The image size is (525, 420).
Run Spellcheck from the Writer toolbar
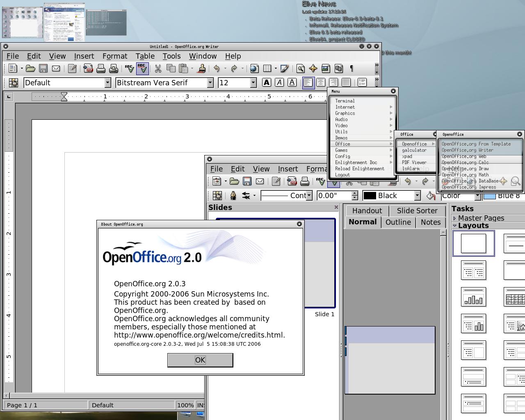tap(129, 68)
